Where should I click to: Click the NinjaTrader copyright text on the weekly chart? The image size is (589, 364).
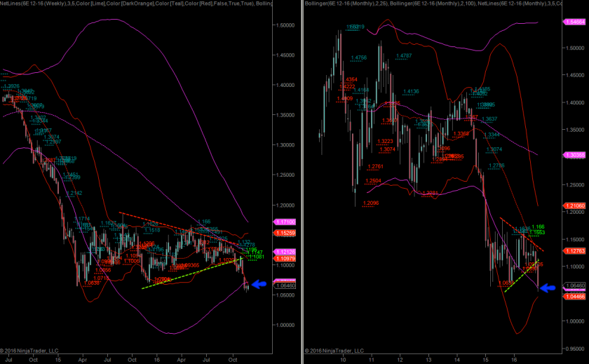[x=31, y=350]
